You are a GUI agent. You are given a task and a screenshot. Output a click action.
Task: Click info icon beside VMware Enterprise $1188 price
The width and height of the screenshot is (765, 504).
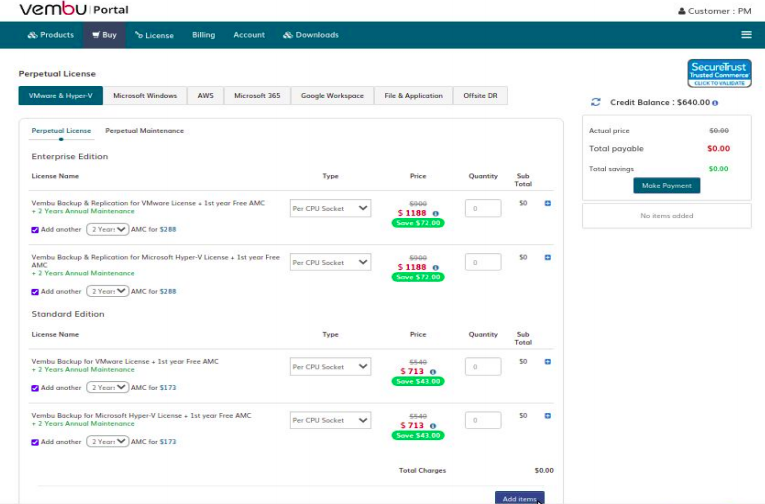click(435, 213)
